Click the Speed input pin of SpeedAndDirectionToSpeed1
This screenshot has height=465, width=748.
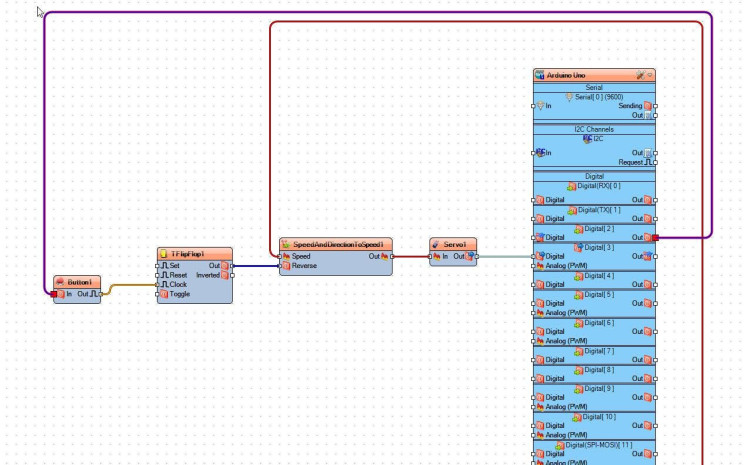(281, 256)
